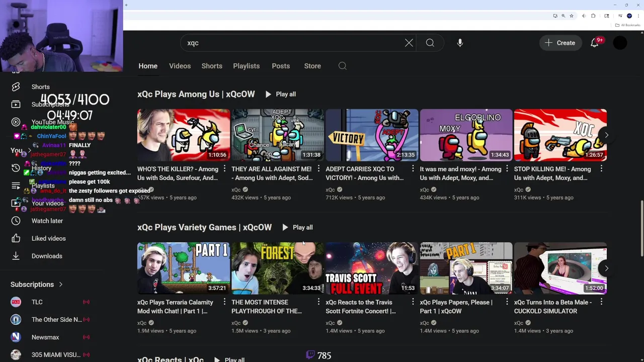
Task: Open xQc Reacts playlist title
Action: (171, 359)
